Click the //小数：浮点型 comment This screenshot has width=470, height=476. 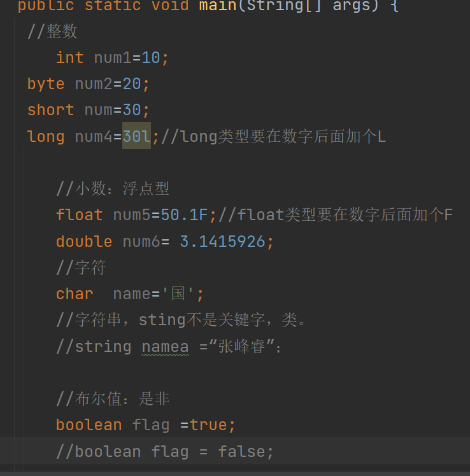point(113,188)
